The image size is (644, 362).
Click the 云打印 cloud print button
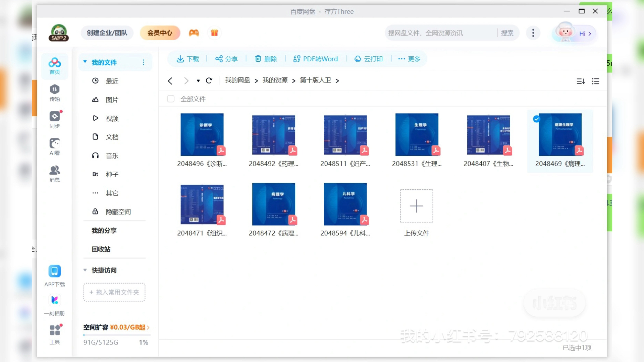point(369,59)
